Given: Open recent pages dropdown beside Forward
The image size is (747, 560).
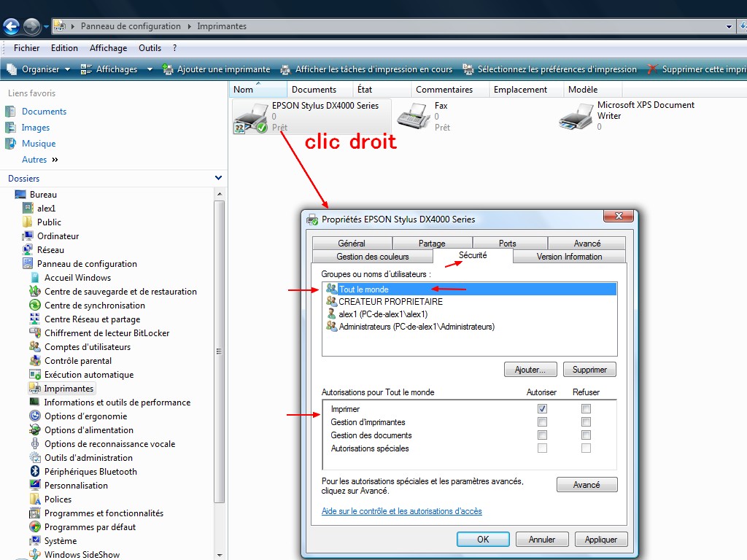Looking at the screenshot, I should (46, 27).
